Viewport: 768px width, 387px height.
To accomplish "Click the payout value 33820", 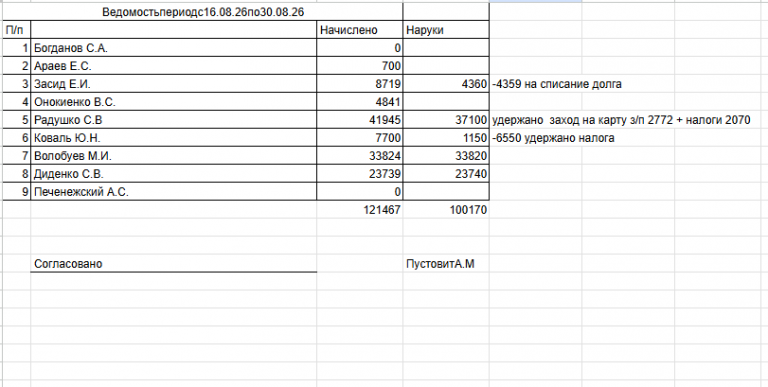I will click(x=446, y=156).
